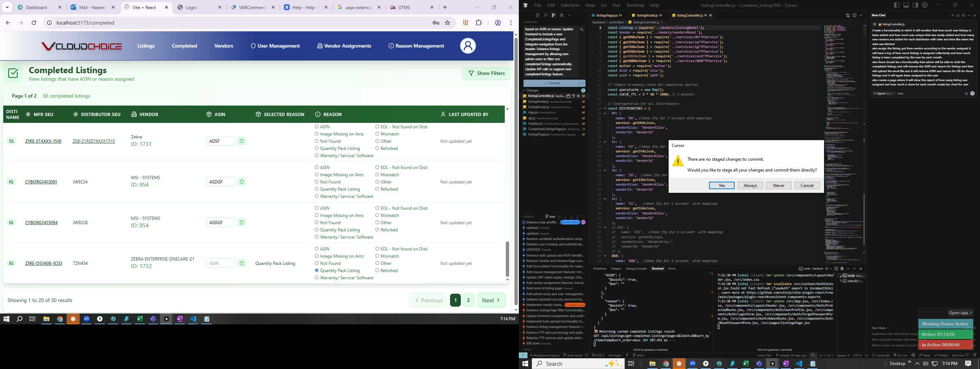The height and width of the screenshot is (369, 980).
Task: Open the Terminal menu in Cursor
Action: (635, 5)
